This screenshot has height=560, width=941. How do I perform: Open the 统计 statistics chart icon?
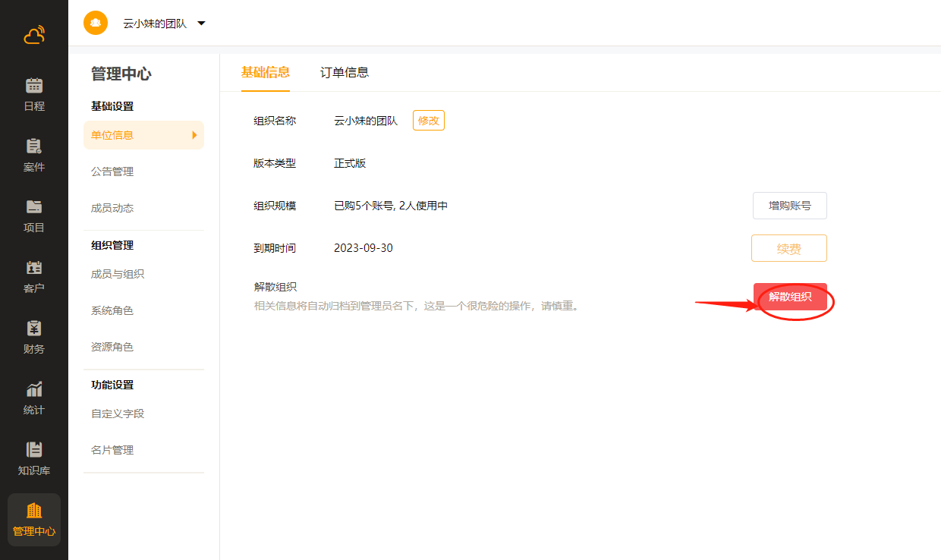coord(34,389)
